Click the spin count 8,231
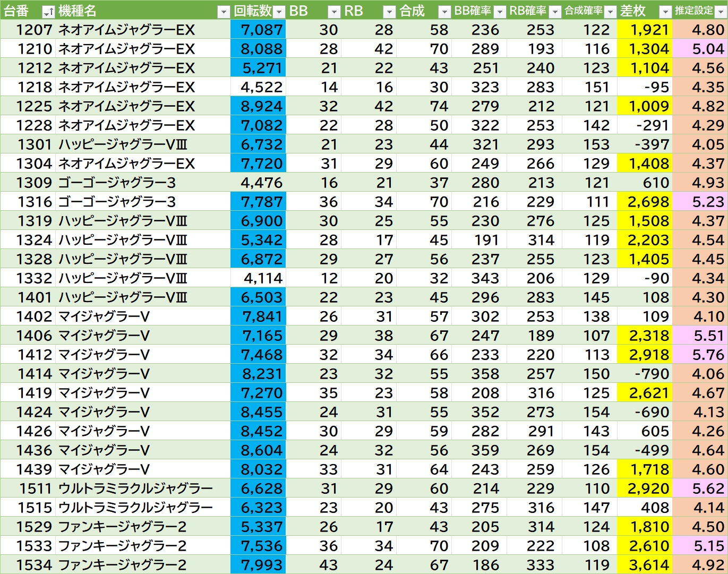 pos(258,374)
